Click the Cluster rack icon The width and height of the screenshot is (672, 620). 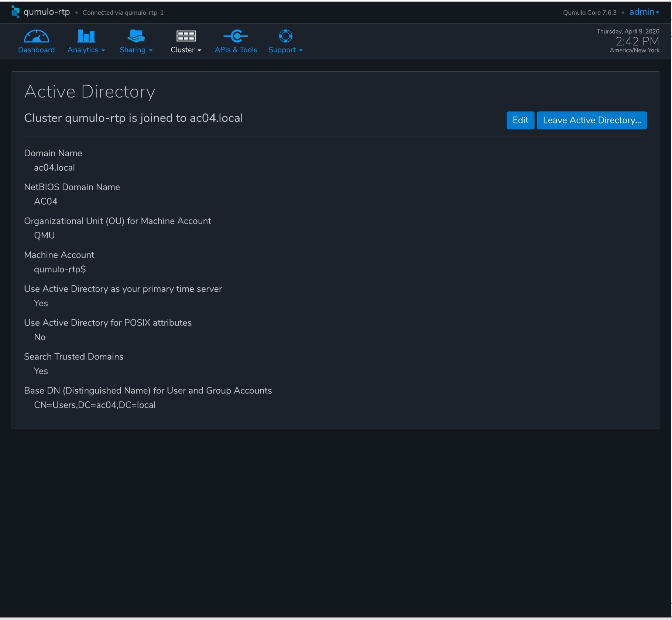(186, 36)
